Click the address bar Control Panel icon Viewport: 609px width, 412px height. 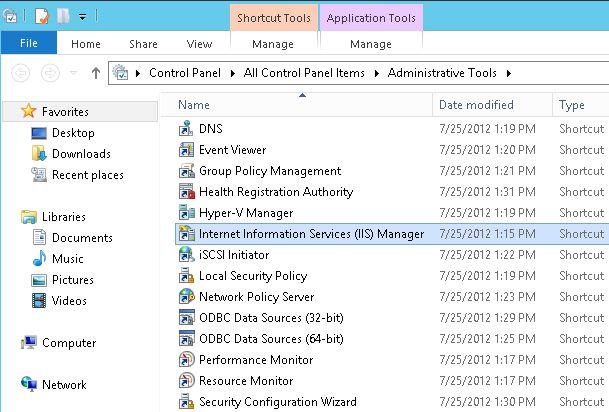click(x=120, y=73)
